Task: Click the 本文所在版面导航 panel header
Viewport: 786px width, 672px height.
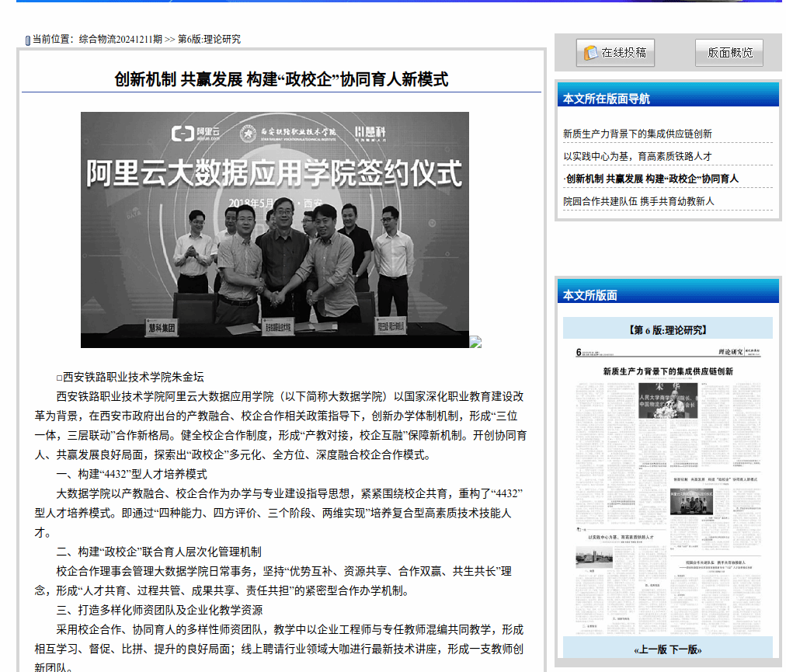Action: click(x=607, y=99)
